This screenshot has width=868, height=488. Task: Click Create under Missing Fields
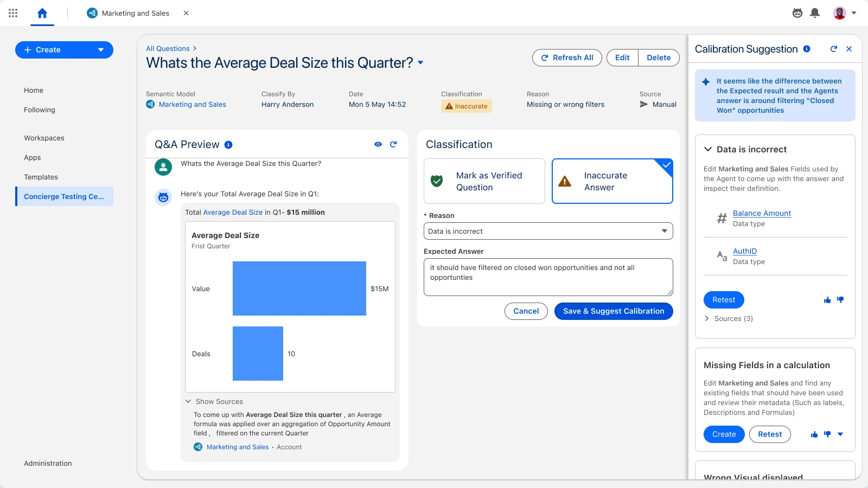coord(724,434)
